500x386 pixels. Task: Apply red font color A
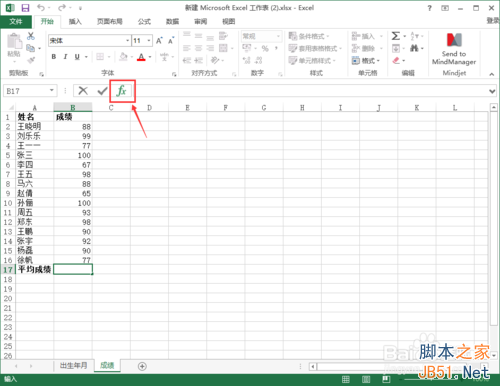point(141,57)
